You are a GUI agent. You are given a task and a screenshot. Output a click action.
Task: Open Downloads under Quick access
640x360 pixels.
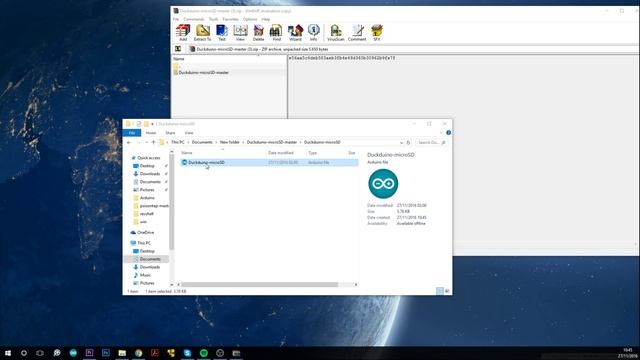[147, 174]
